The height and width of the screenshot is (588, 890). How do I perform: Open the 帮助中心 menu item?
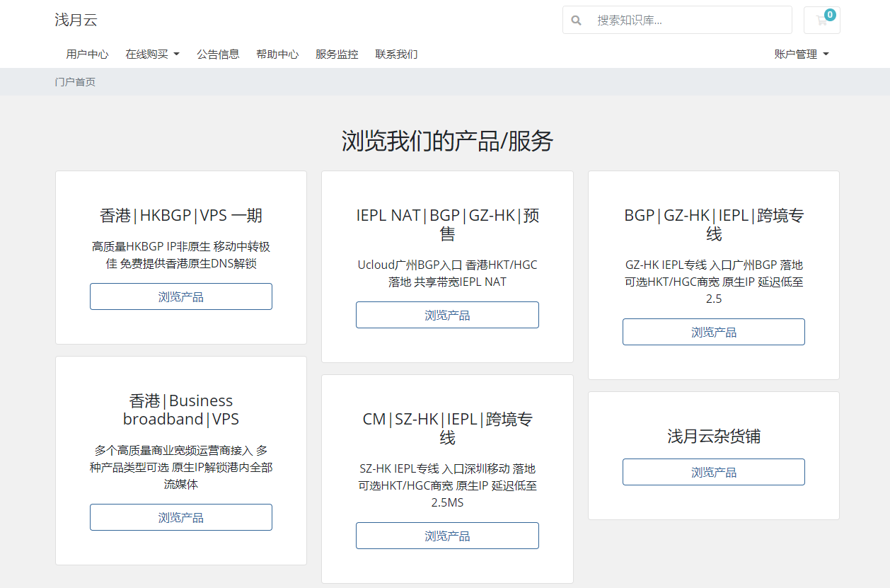(x=277, y=54)
